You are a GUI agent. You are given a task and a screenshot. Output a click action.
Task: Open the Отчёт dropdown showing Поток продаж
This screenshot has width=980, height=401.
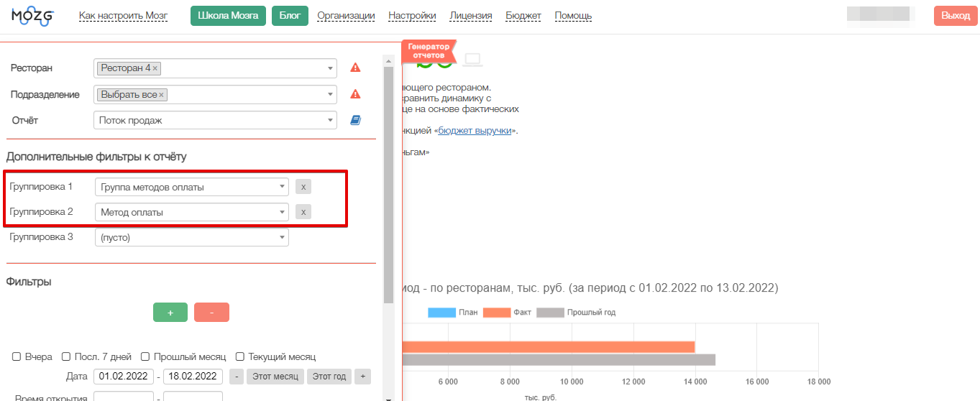tap(215, 121)
